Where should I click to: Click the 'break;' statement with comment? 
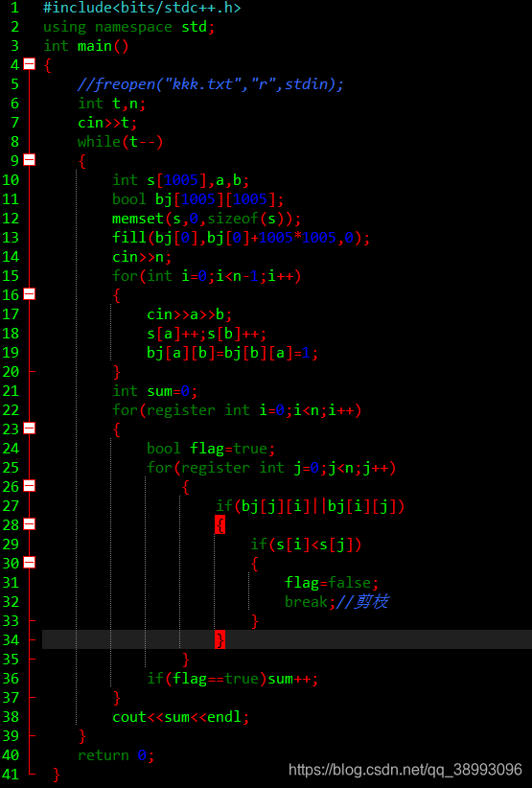[336, 602]
